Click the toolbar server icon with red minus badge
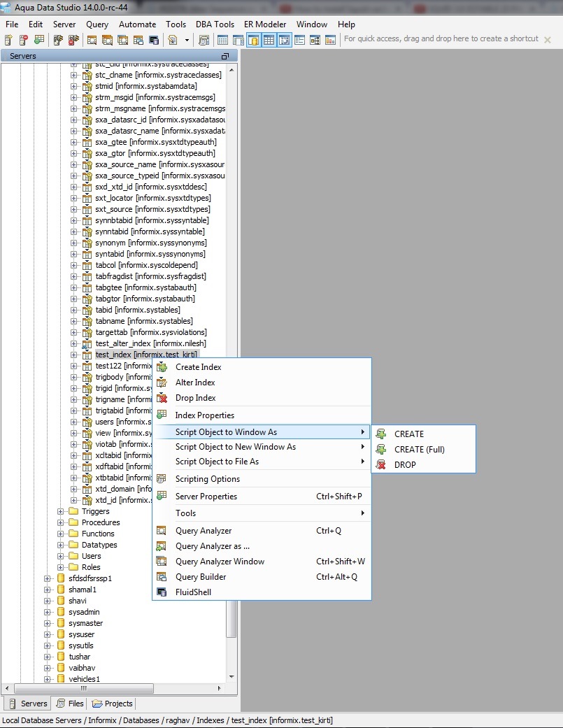 click(x=24, y=41)
